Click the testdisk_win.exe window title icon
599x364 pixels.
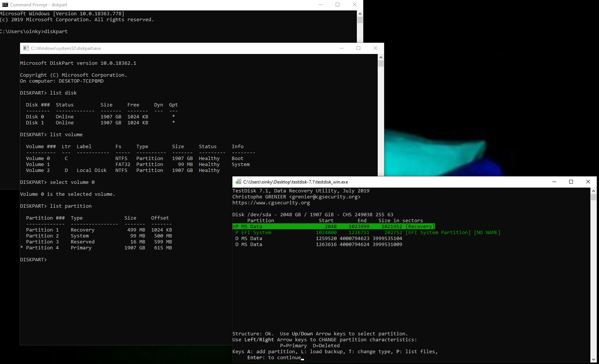pyautogui.click(x=238, y=182)
